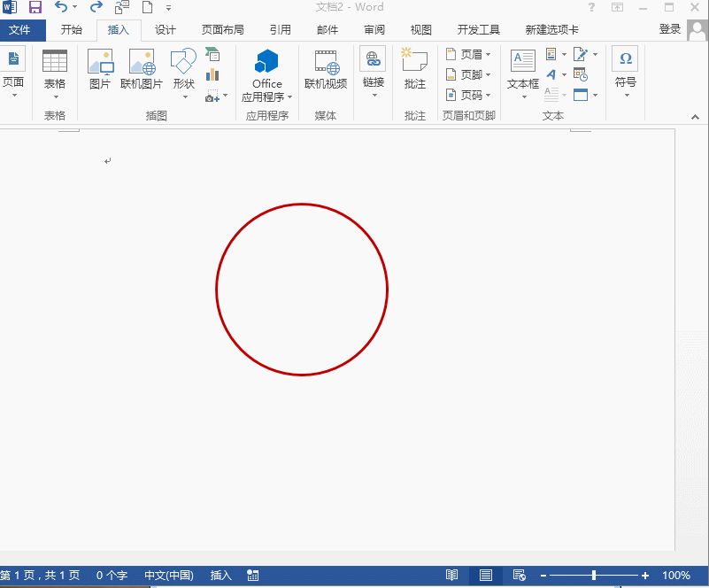Image resolution: width=709 pixels, height=588 pixels.
Task: Open the Shapes (形状) gallery
Action: tap(183, 74)
